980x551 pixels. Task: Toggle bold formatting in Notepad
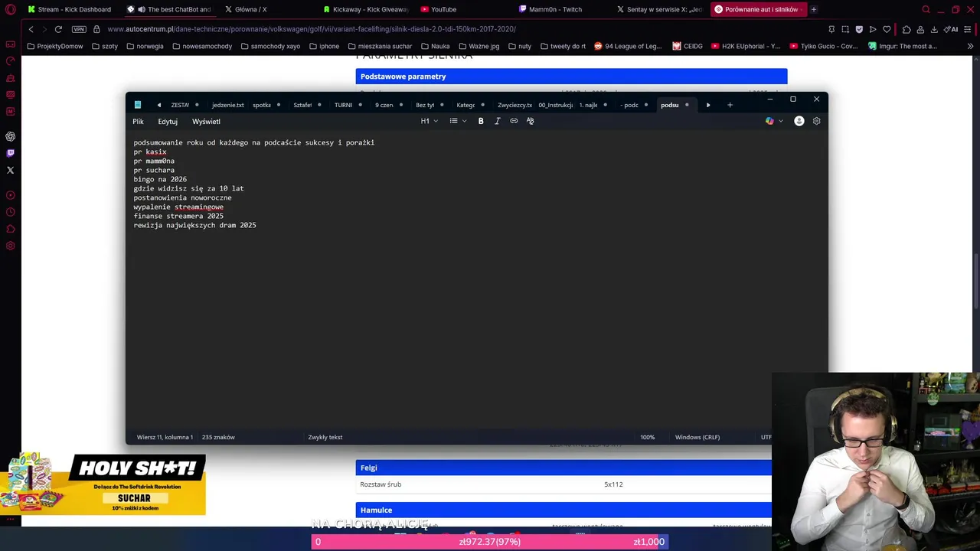481,121
